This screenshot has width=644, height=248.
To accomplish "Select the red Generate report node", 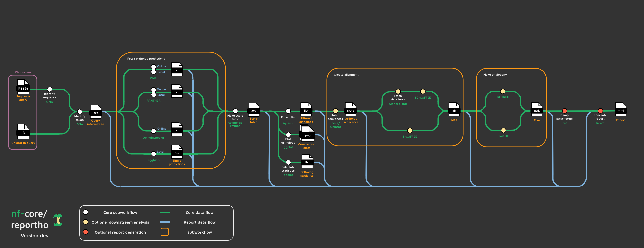I will [600, 111].
